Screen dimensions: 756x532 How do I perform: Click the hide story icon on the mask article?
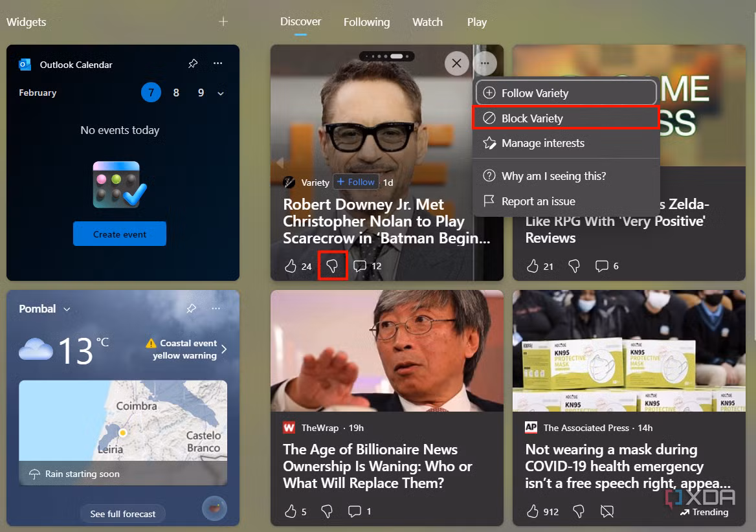[x=607, y=511]
